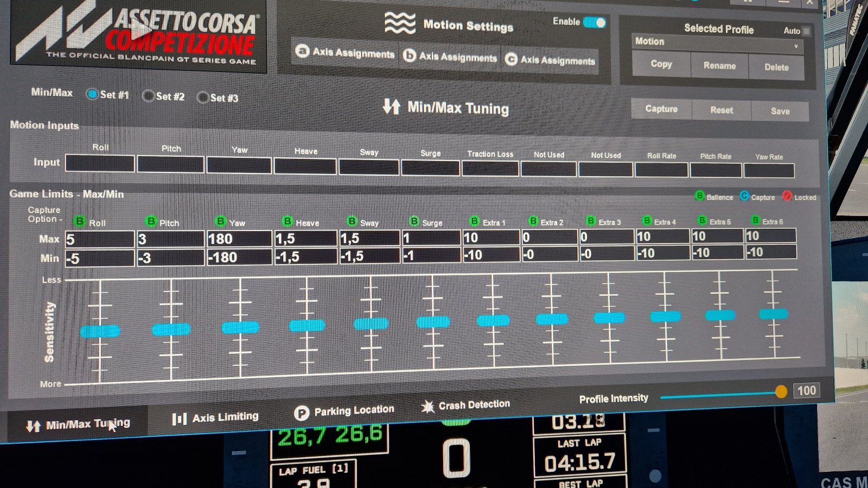The height and width of the screenshot is (488, 868).
Task: Click the green B icon beside Extra 3
Action: pos(591,221)
